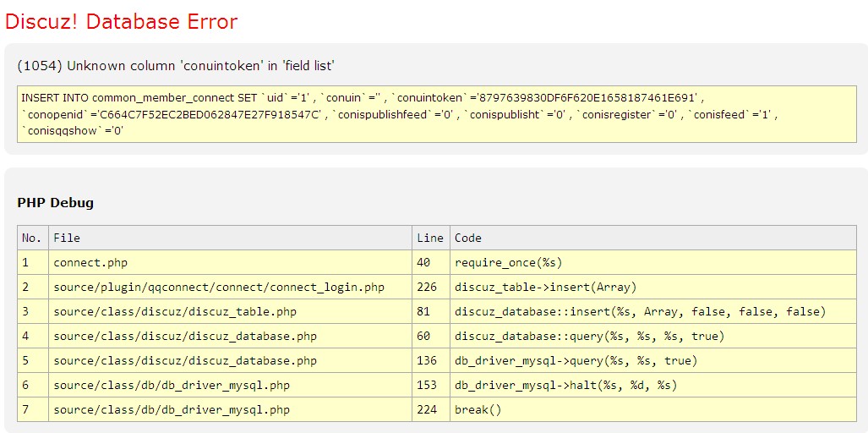This screenshot has height=433, width=868.
Task: Click the "File" column header
Action: (x=67, y=238)
